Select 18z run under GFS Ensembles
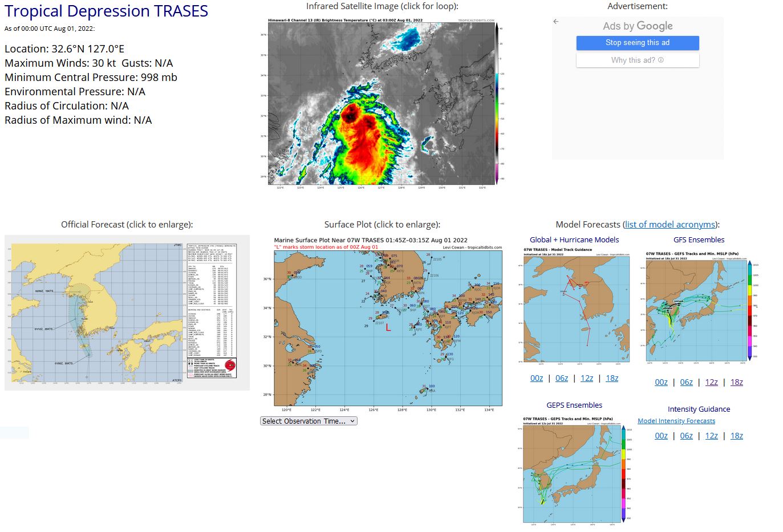 coord(736,382)
